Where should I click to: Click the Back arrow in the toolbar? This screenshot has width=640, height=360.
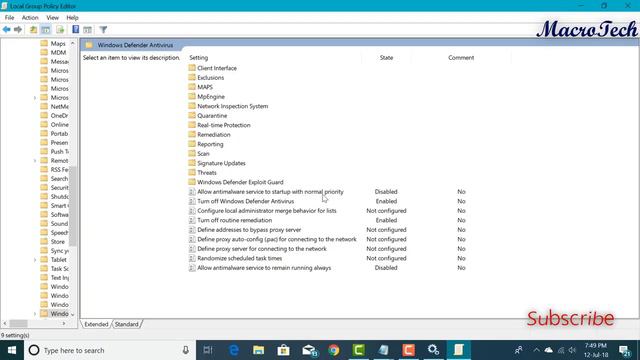7,29
